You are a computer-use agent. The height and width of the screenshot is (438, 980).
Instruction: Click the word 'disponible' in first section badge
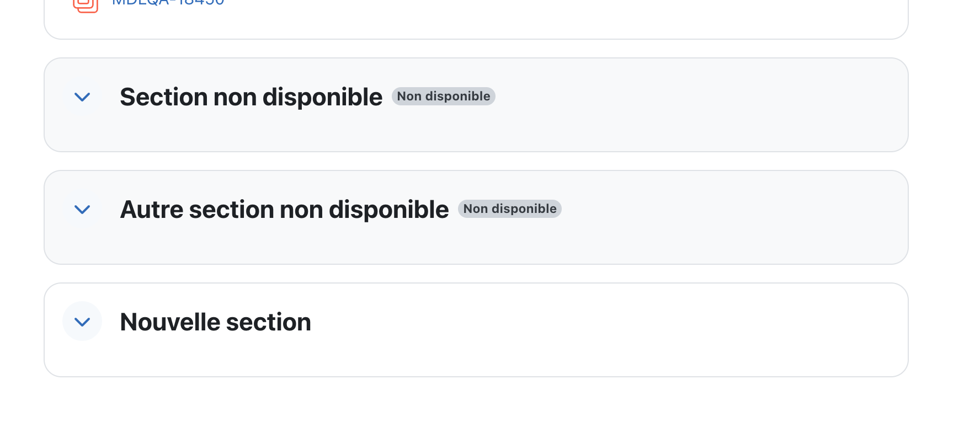coord(457,97)
